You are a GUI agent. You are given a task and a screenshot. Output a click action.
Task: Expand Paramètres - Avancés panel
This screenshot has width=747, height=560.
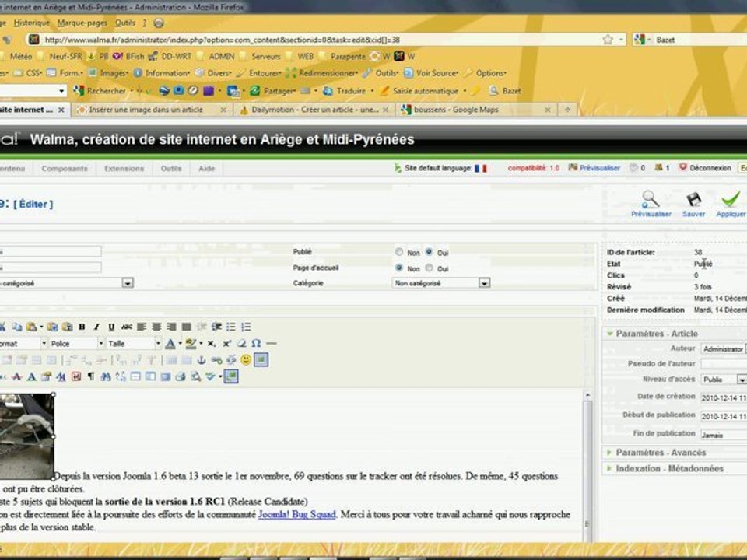coord(675,453)
